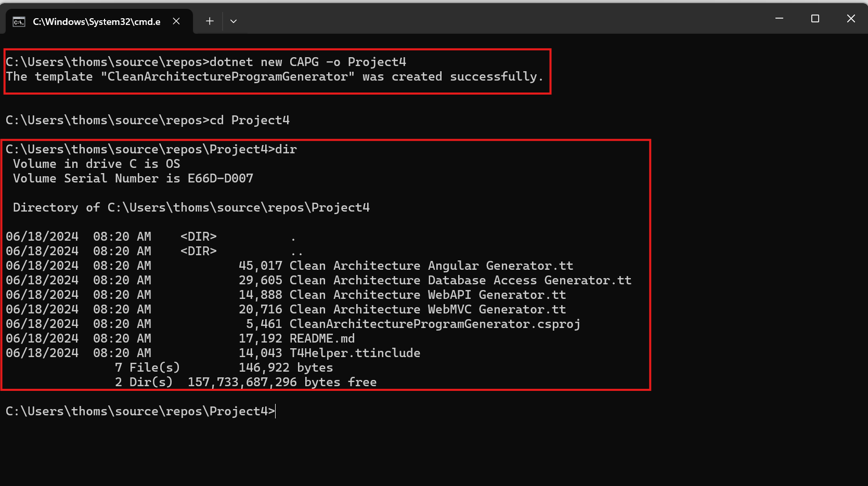Open a new terminal tab
The image size is (868, 486).
pyautogui.click(x=210, y=21)
